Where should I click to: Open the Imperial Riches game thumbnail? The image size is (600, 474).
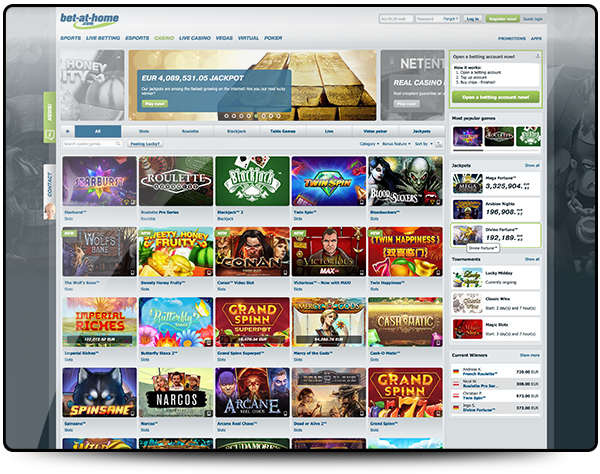pos(99,322)
